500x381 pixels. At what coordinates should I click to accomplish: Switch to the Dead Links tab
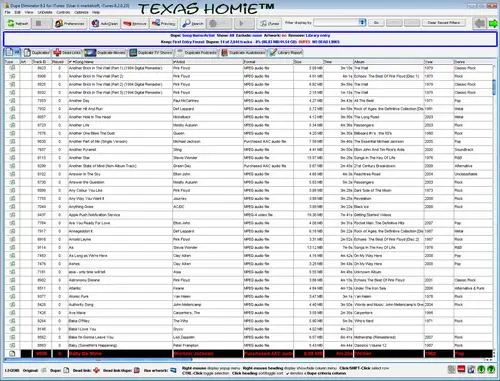67,53
